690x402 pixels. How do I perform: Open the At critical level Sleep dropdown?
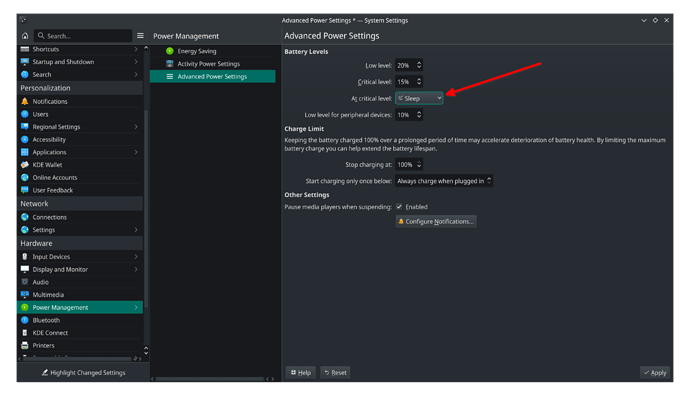click(x=419, y=99)
